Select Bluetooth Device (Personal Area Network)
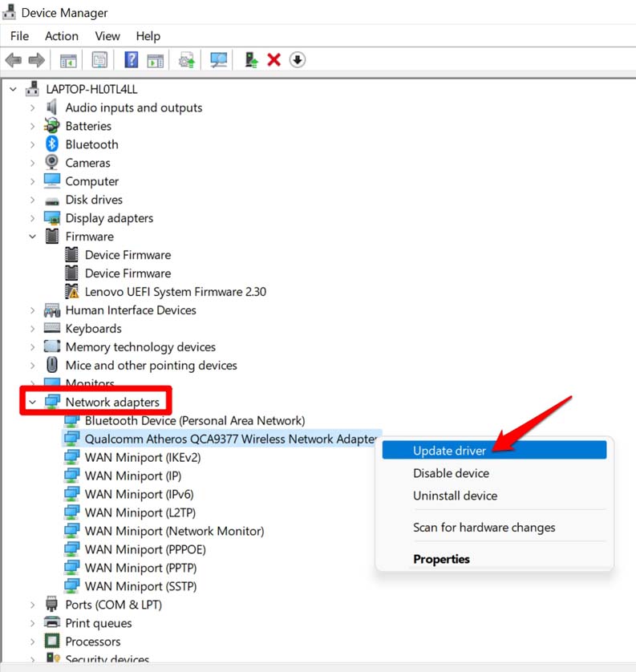The image size is (636, 672). [x=195, y=420]
